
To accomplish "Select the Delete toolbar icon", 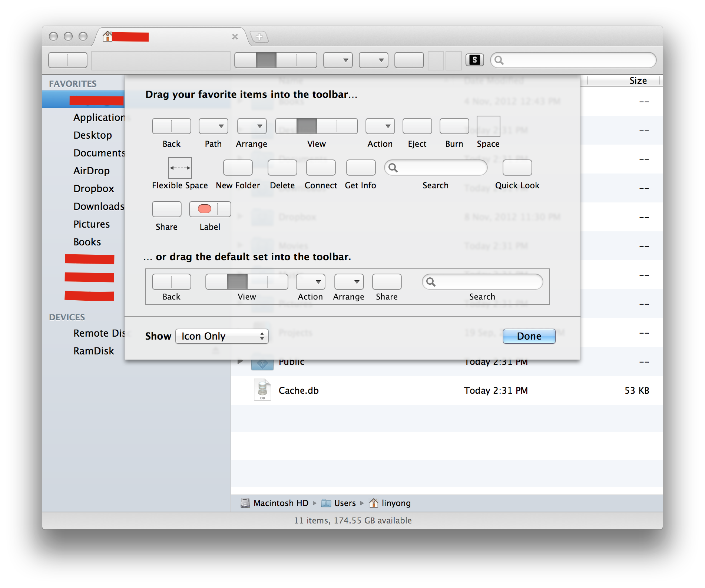I will pos(282,168).
